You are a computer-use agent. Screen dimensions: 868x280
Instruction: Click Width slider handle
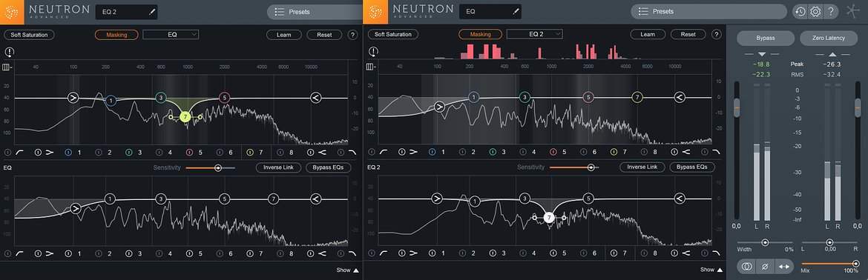click(x=765, y=242)
